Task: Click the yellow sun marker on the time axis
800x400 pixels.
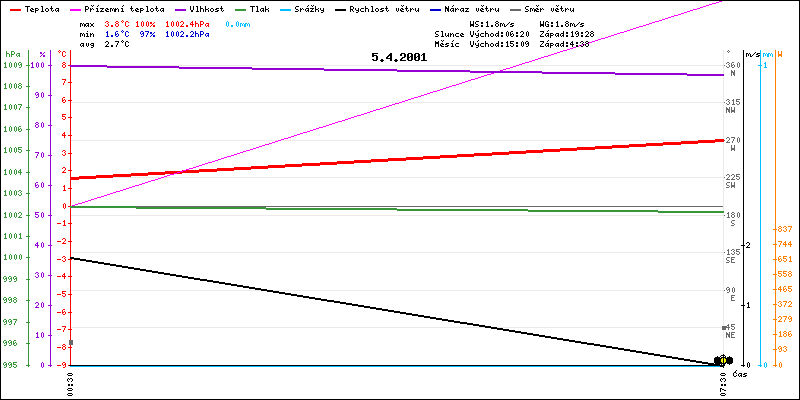Action: 721,360
